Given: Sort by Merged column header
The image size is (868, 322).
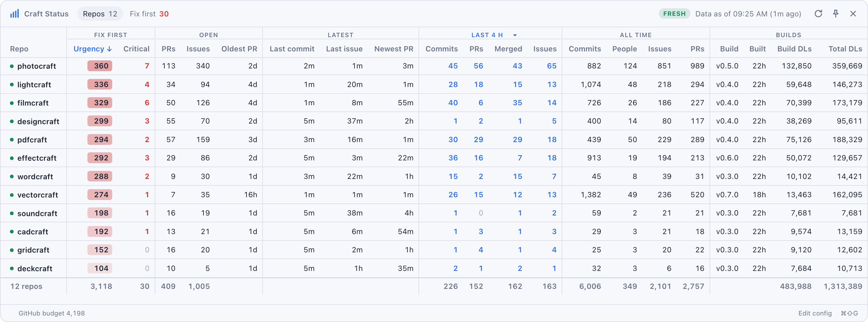Looking at the screenshot, I should [508, 49].
